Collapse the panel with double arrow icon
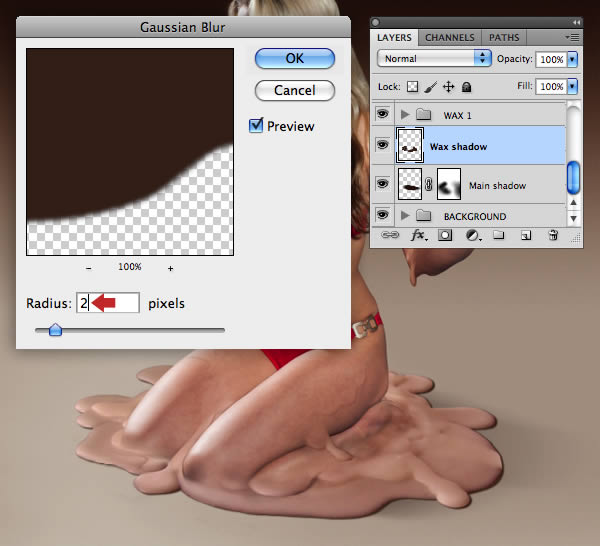 pyautogui.click(x=576, y=23)
